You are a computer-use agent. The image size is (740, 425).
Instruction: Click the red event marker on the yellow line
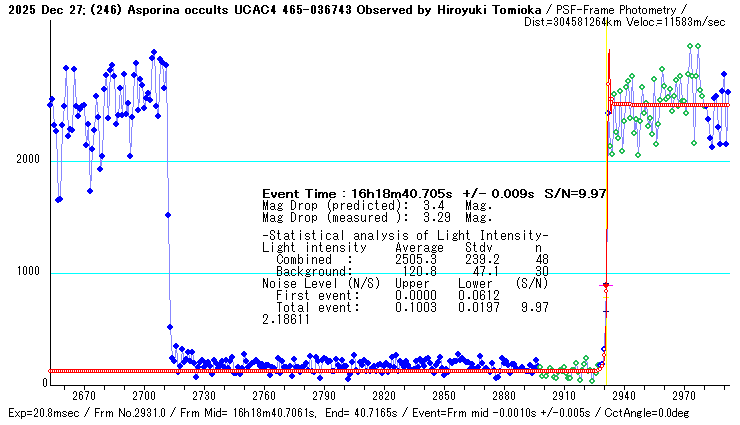point(605,285)
